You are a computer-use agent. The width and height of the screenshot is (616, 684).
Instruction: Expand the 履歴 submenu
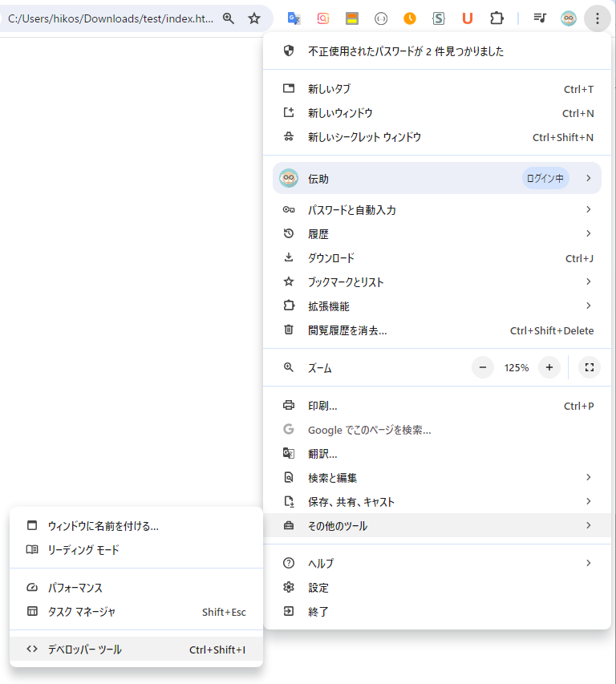[x=436, y=234]
